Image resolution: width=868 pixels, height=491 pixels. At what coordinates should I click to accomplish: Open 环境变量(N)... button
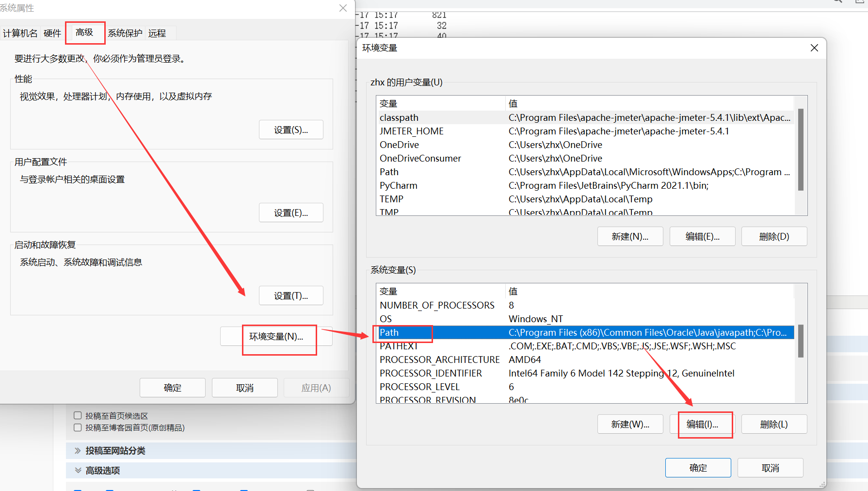tap(276, 336)
